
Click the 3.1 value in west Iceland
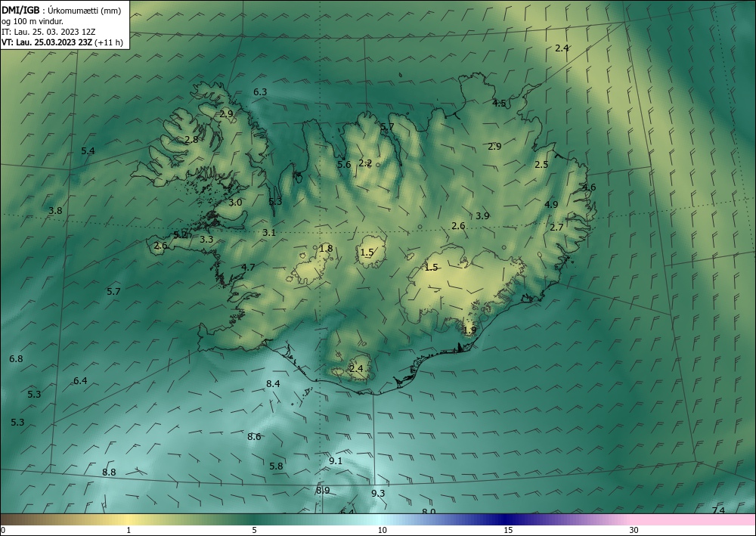269,232
